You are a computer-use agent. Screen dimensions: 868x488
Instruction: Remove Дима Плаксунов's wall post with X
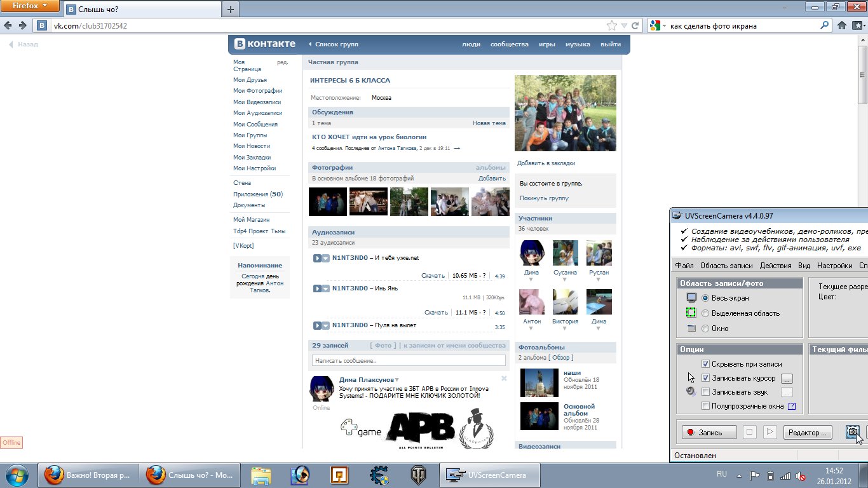tap(504, 378)
